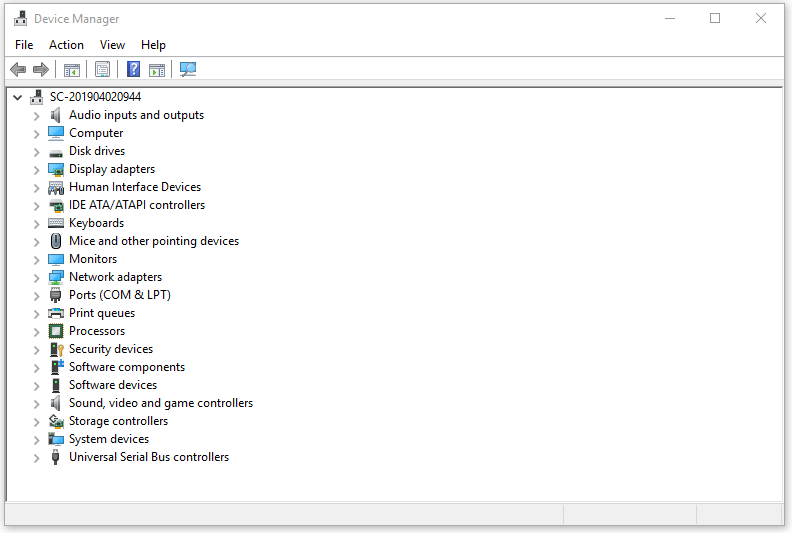Select the SC-201904020944 computer name
Image resolution: width=792 pixels, height=533 pixels.
[95, 97]
